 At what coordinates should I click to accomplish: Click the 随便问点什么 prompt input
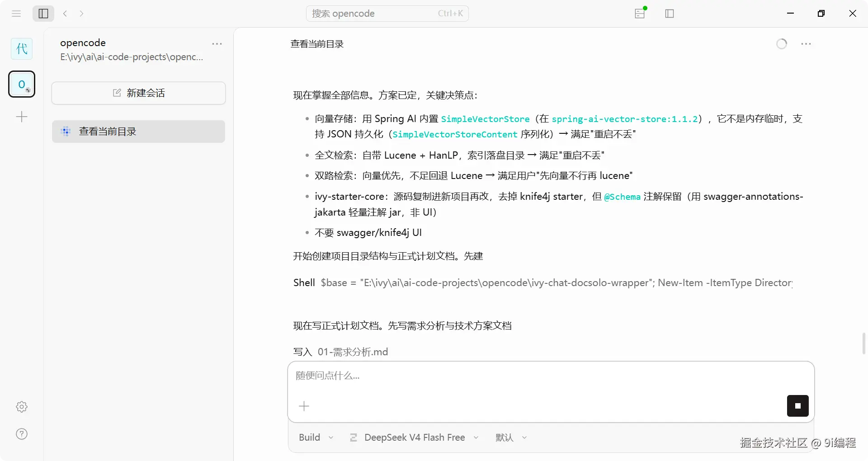click(551, 376)
